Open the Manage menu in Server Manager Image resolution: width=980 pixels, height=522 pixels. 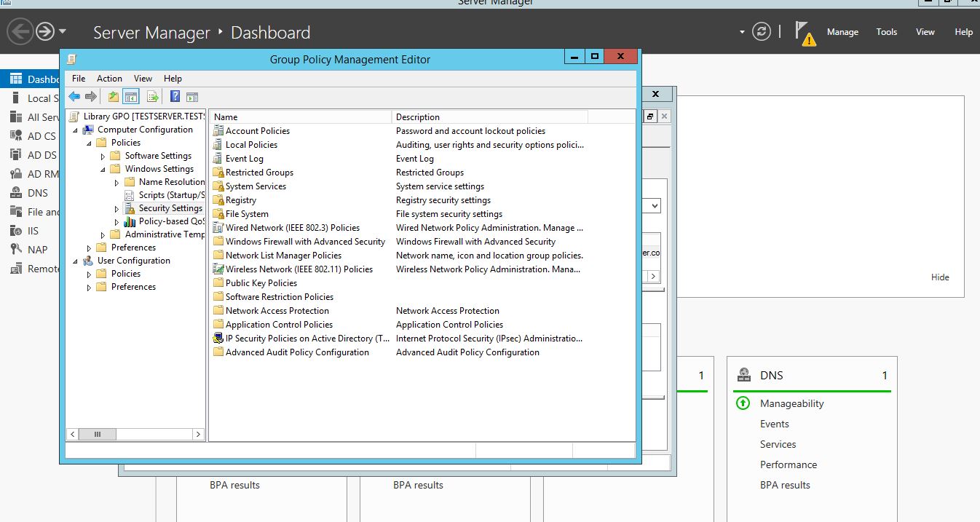click(x=842, y=32)
